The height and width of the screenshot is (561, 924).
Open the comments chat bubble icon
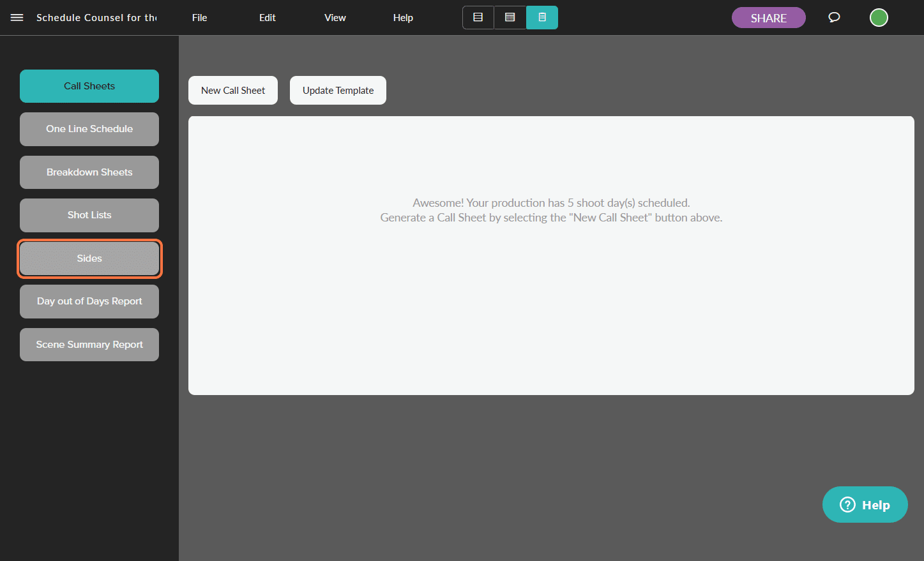click(834, 17)
